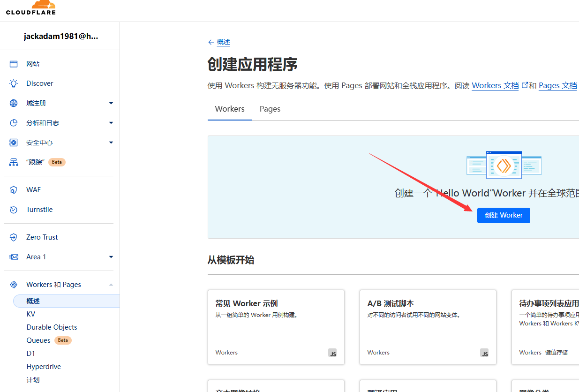Click the WAF shield icon

coord(14,190)
